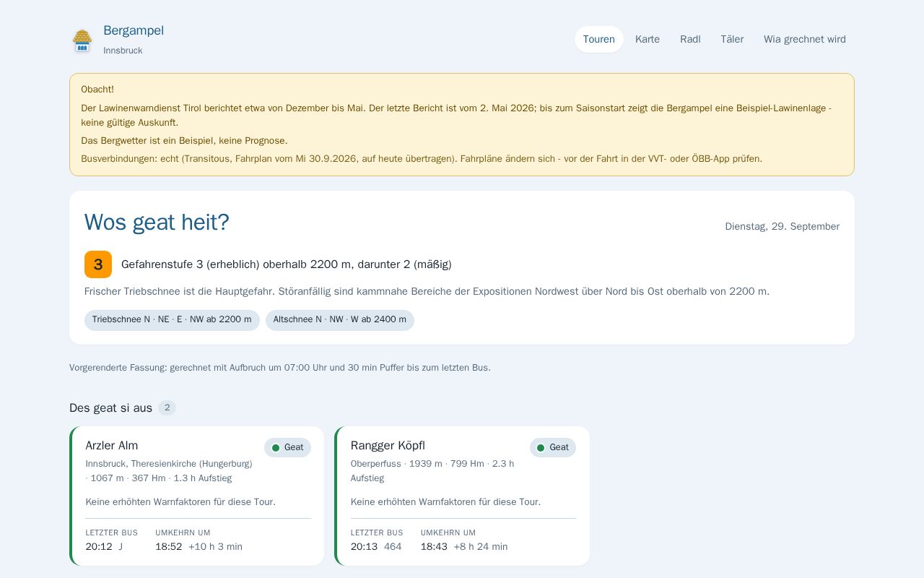Viewport: 924px width, 578px height.
Task: Click the Geat badge on Arzler Alm
Action: coord(287,448)
